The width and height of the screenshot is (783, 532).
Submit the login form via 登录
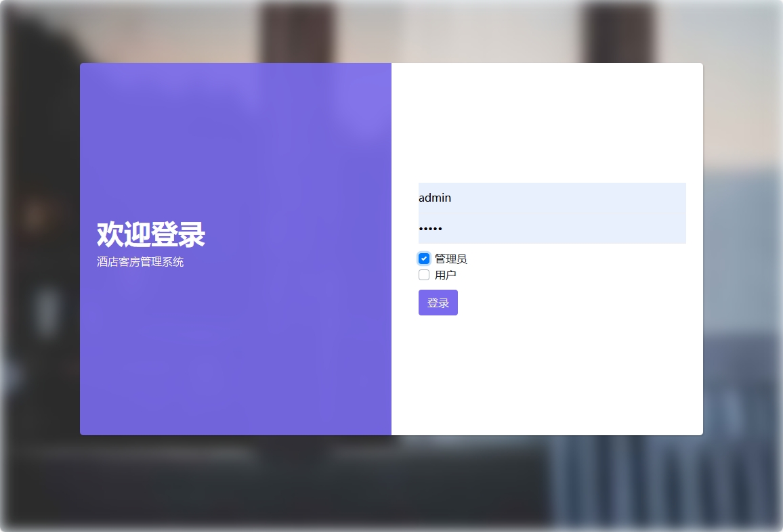[438, 302]
